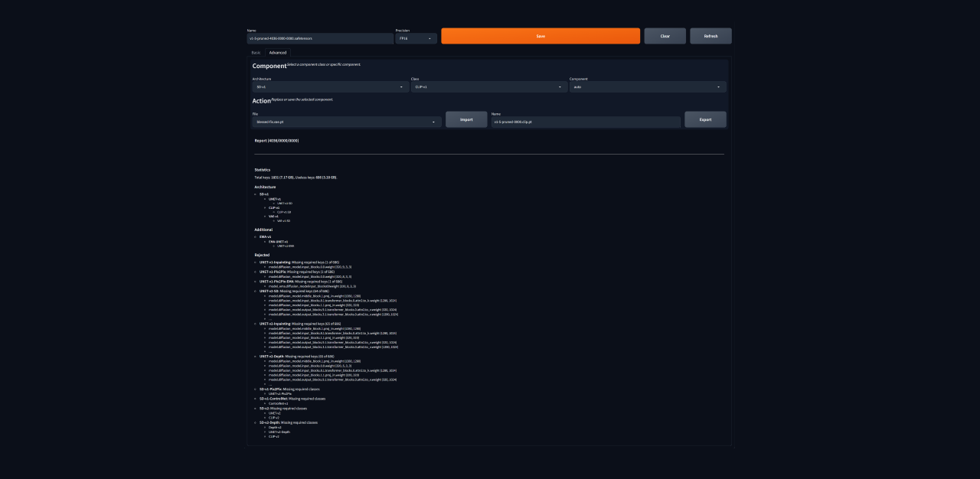Open the Precision dropdown showing FP16
Image resolution: width=980 pixels, height=479 pixels.
[416, 38]
